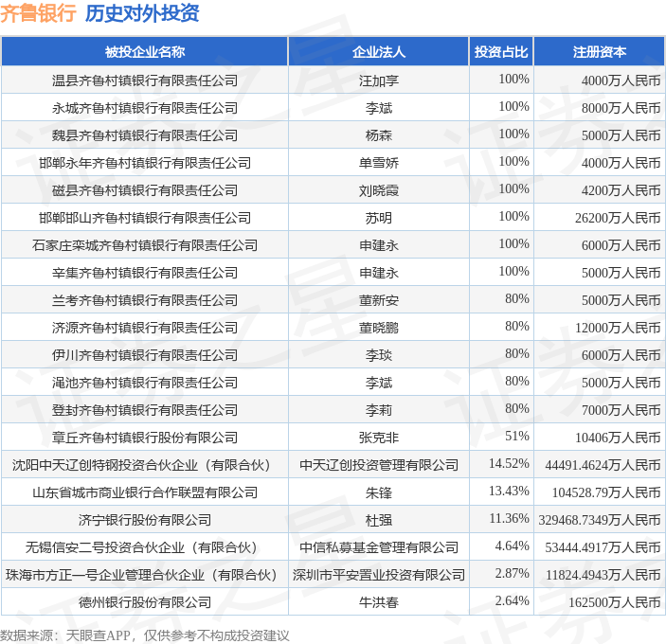This screenshot has height=644, width=666.
Task: Select 温县齐鲁村镇银行有限责任公司 cell
Action: pyautogui.click(x=144, y=80)
